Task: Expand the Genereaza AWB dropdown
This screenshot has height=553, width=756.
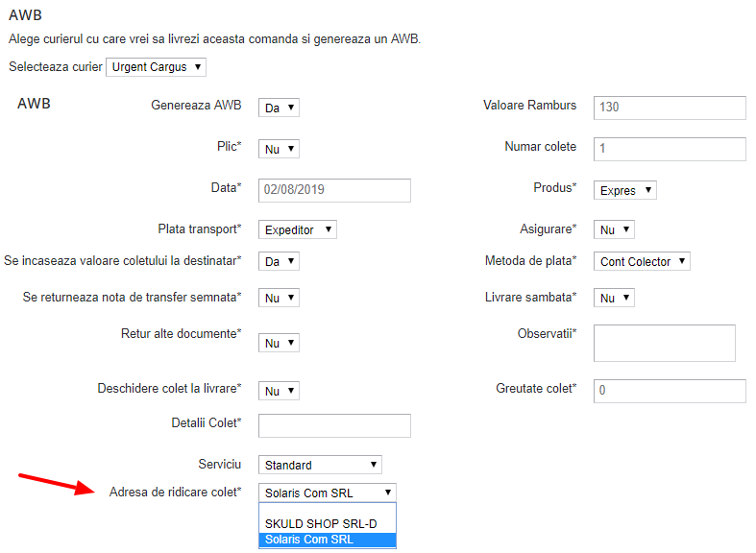Action: pyautogui.click(x=279, y=108)
